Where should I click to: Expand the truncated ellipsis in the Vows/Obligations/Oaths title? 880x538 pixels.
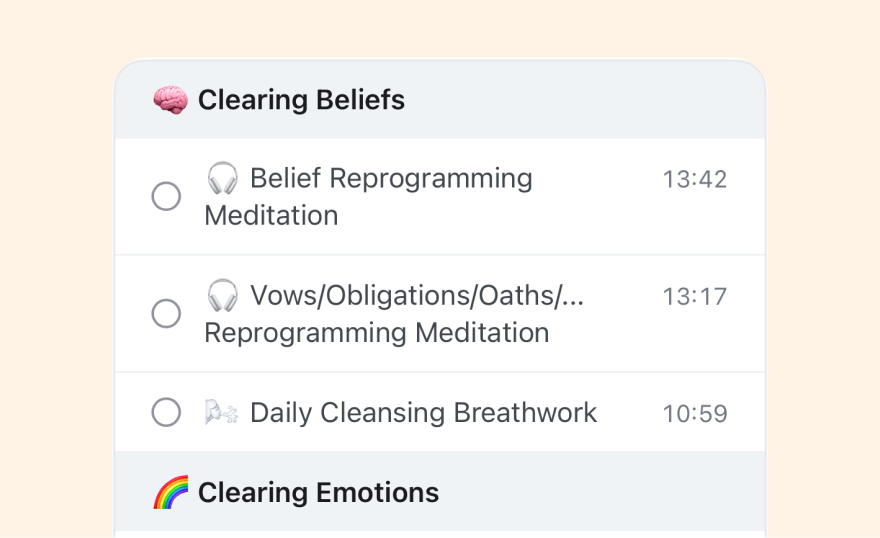coord(570,297)
